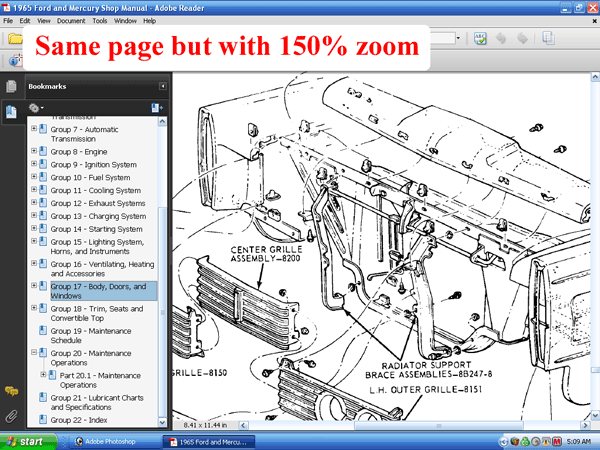Image resolution: width=600 pixels, height=450 pixels.
Task: Click the Adobe Reader icon in title bar
Action: tap(6, 8)
